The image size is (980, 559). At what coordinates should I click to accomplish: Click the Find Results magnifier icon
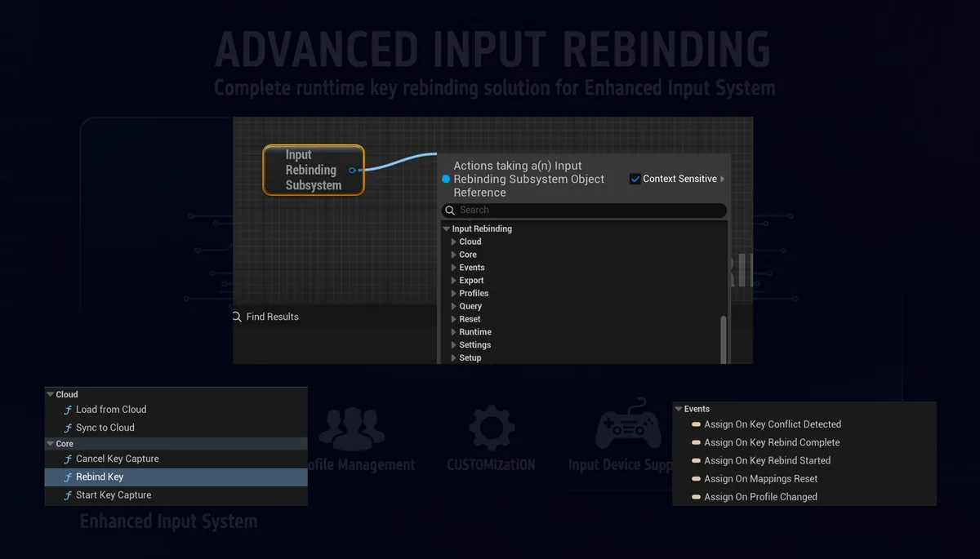tap(237, 317)
